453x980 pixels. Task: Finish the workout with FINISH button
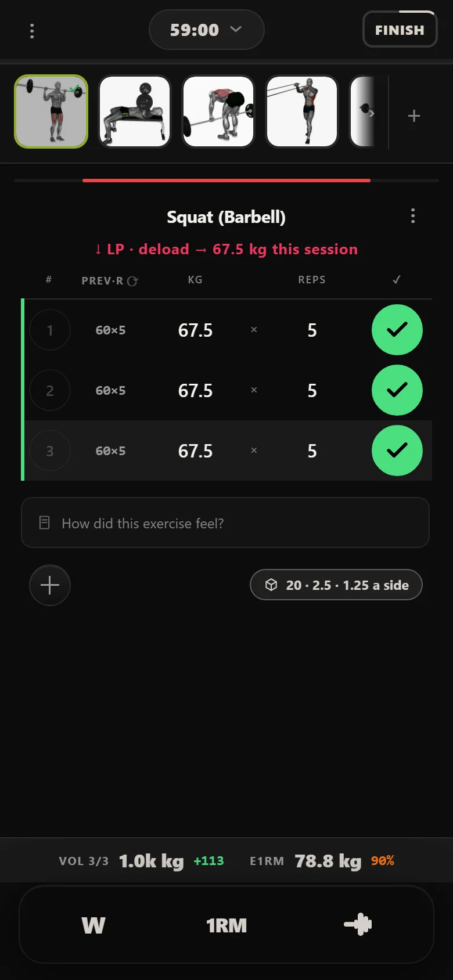(x=400, y=30)
